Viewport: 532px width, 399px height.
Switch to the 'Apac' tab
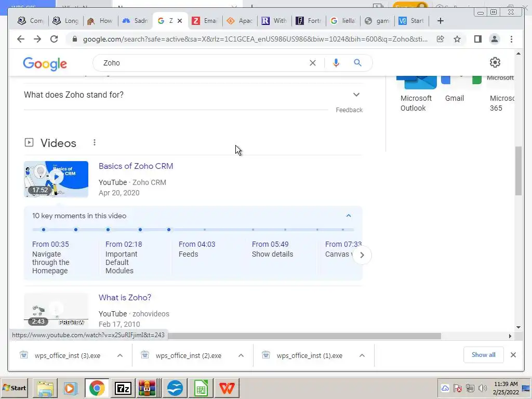[x=240, y=21]
